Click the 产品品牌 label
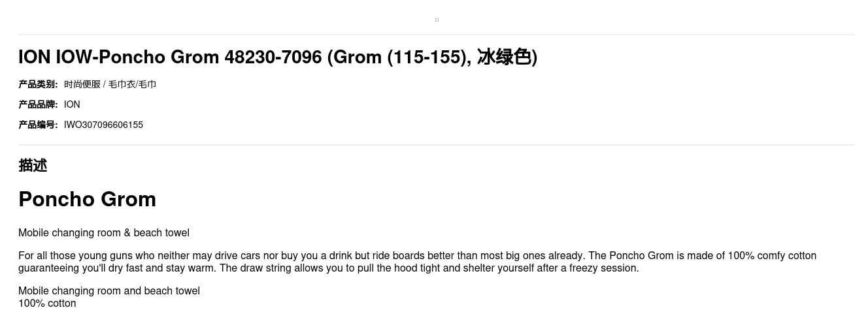 (38, 104)
